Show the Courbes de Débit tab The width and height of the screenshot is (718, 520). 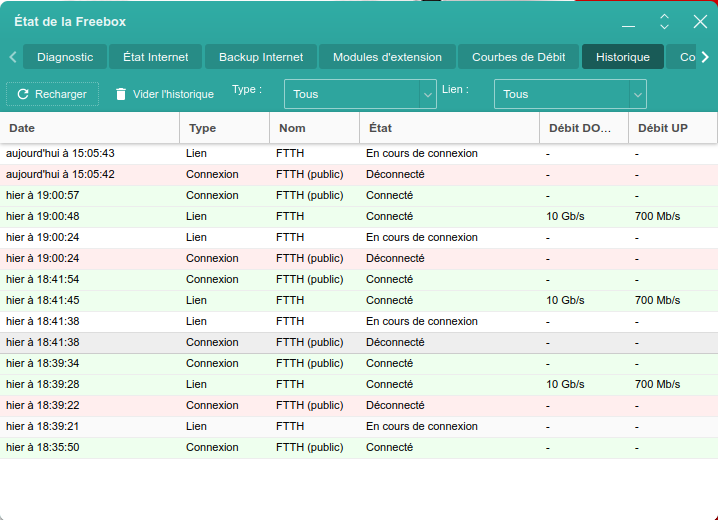point(519,57)
